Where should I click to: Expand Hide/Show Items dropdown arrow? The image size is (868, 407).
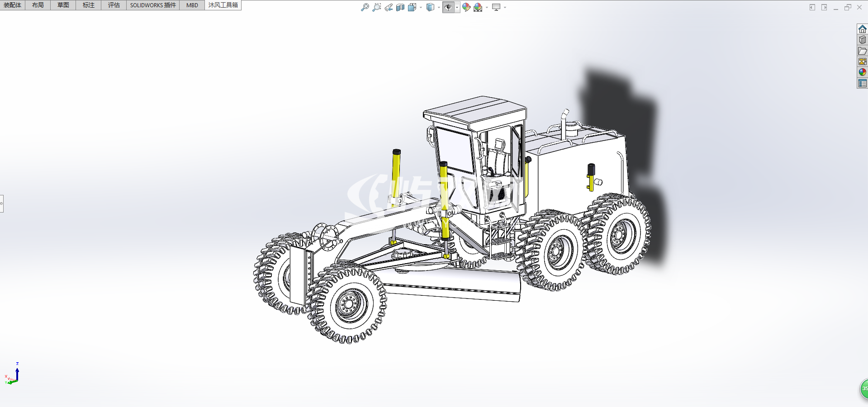click(x=457, y=7)
